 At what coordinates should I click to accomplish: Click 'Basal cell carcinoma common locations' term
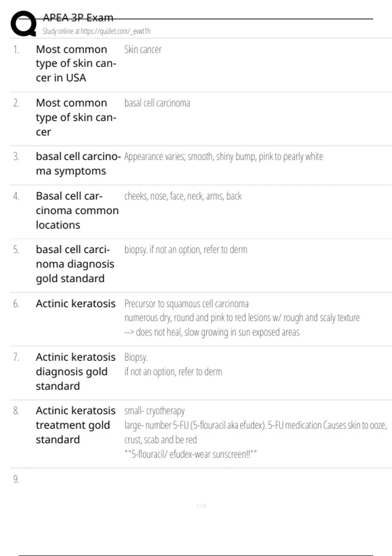tap(77, 210)
